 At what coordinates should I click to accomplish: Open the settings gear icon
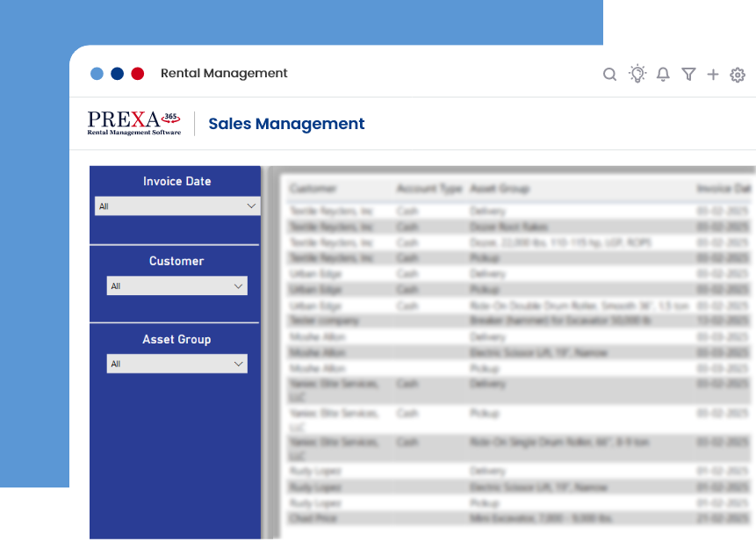coord(738,75)
